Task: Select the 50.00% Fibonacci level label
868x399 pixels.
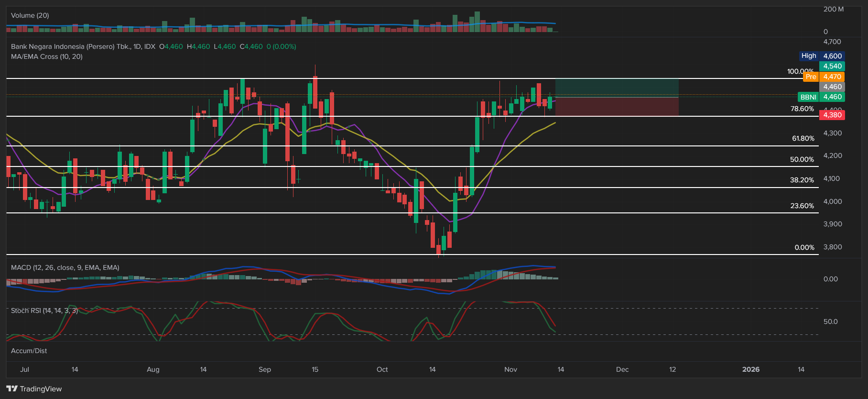Action: [x=802, y=159]
